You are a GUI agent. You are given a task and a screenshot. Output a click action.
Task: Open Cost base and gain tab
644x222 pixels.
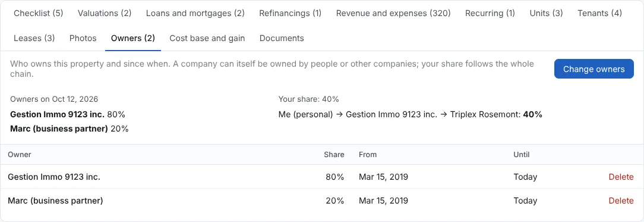[x=207, y=38]
